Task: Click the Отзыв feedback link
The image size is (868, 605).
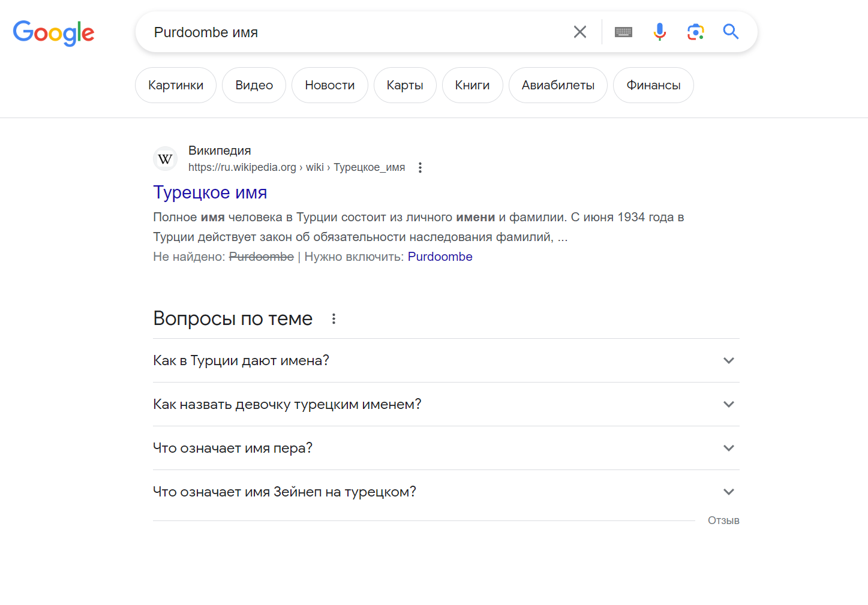Action: pyautogui.click(x=723, y=520)
